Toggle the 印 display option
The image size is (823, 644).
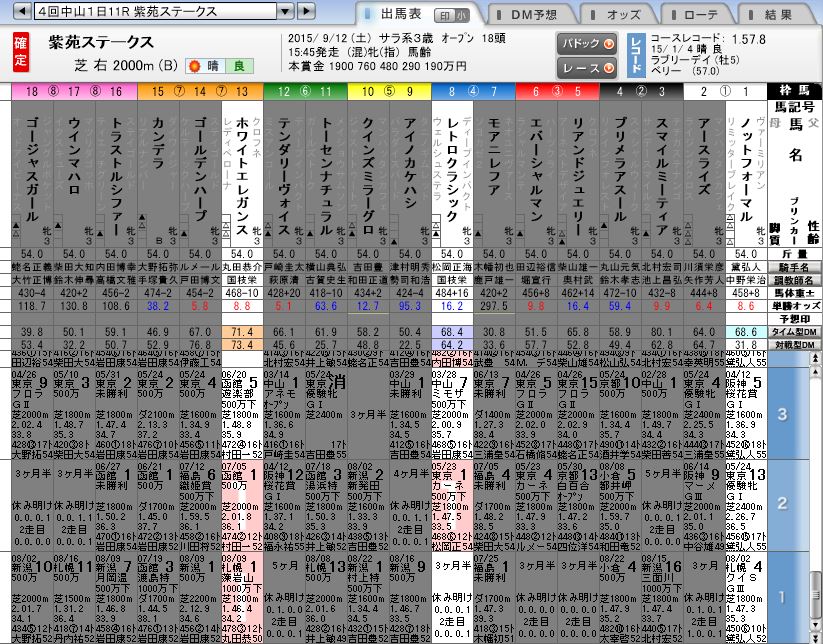coord(444,16)
